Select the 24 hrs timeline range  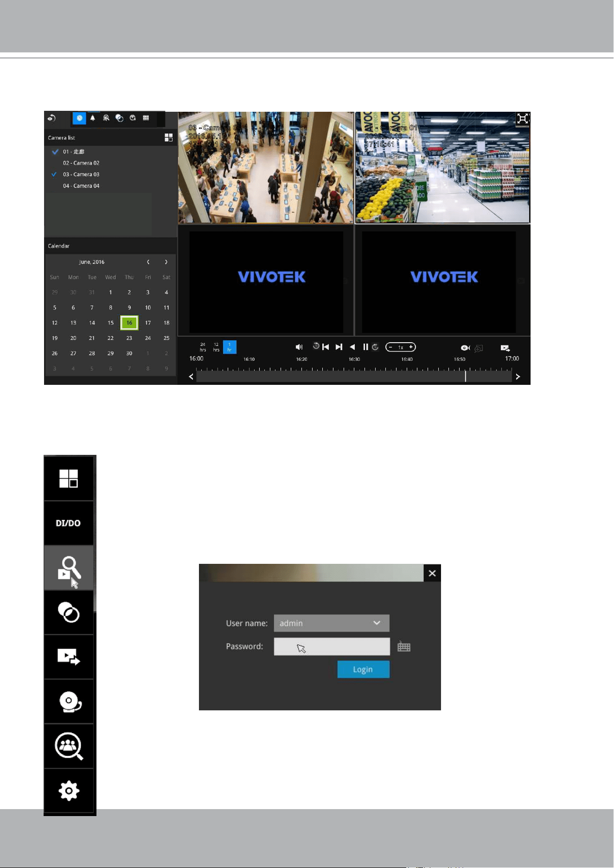point(203,347)
